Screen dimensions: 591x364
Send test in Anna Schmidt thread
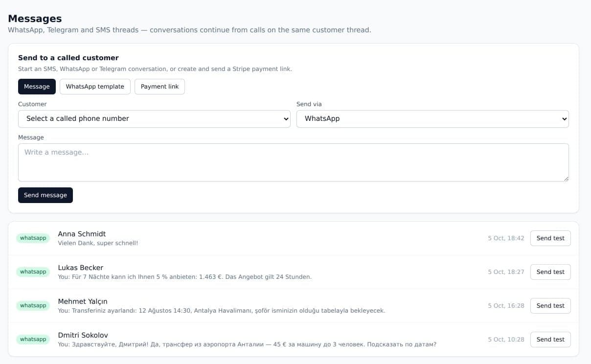click(x=550, y=238)
